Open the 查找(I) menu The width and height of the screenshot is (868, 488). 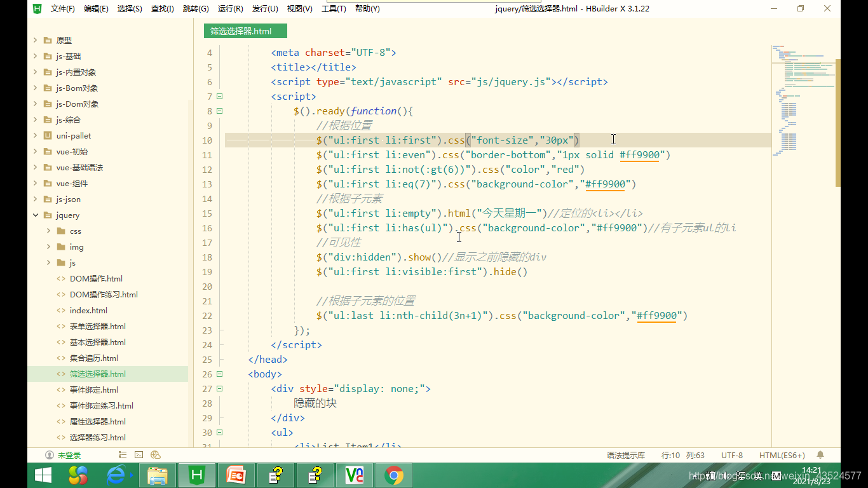click(162, 9)
